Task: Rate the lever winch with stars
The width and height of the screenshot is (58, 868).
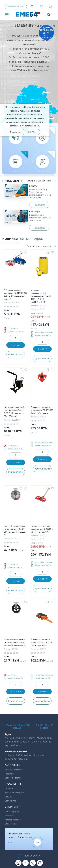Action: point(11,306)
